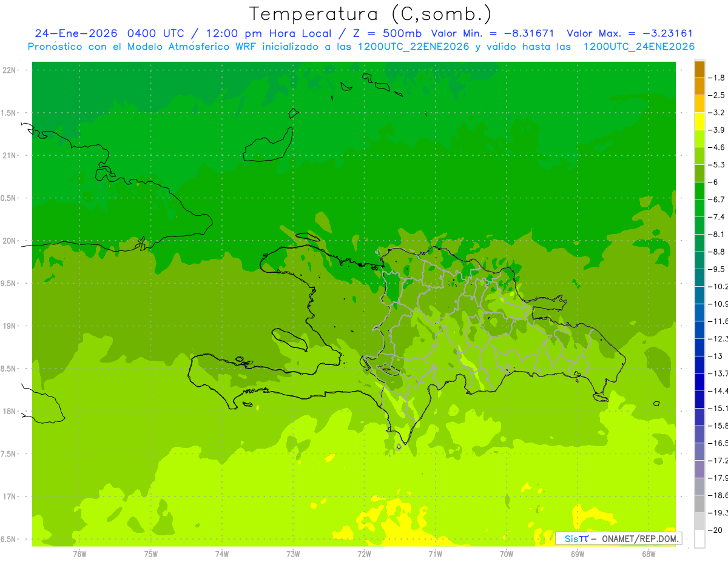Click the '-20' colorbar label
The height and width of the screenshot is (562, 728).
714,530
